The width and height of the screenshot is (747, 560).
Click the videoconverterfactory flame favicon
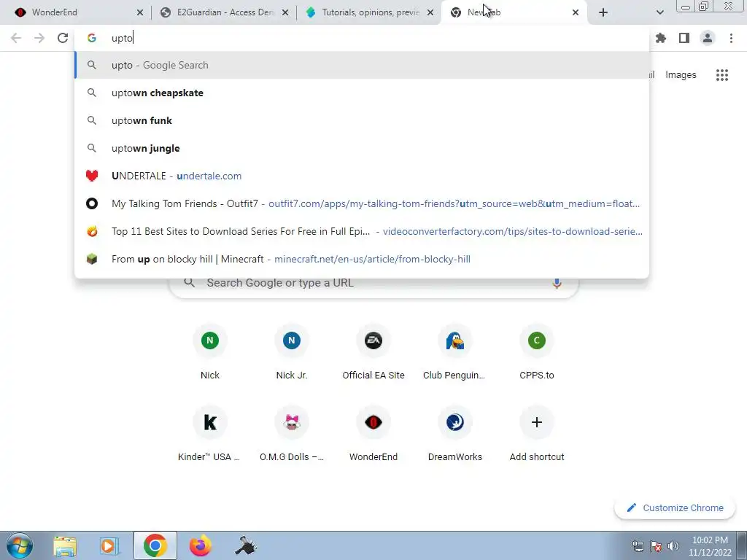(92, 231)
